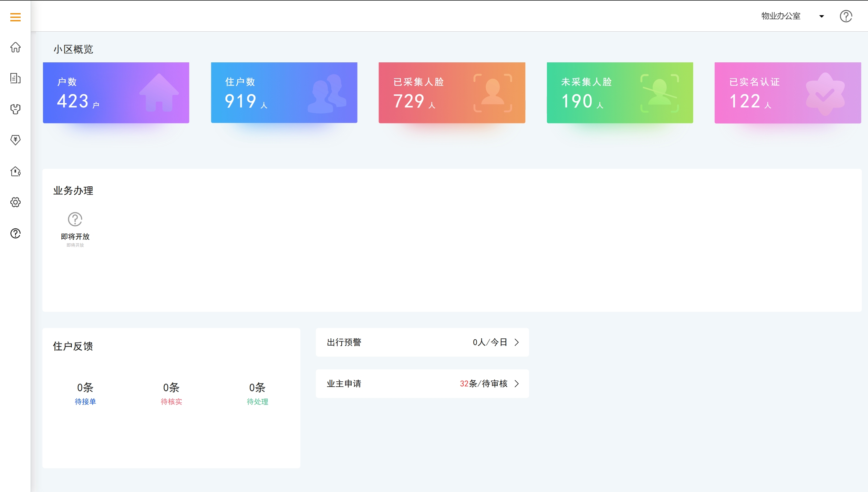The image size is (868, 492).
Task: Click the people icon on 住户数 card
Action: click(327, 94)
